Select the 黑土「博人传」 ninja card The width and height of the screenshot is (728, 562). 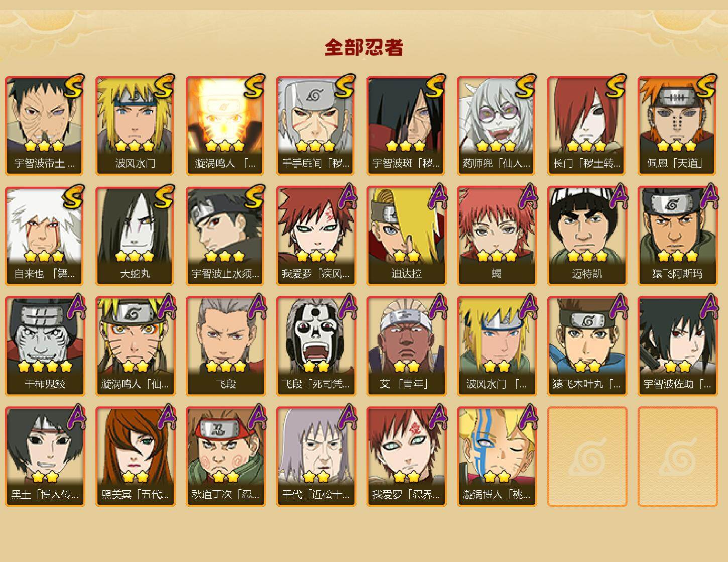point(45,457)
